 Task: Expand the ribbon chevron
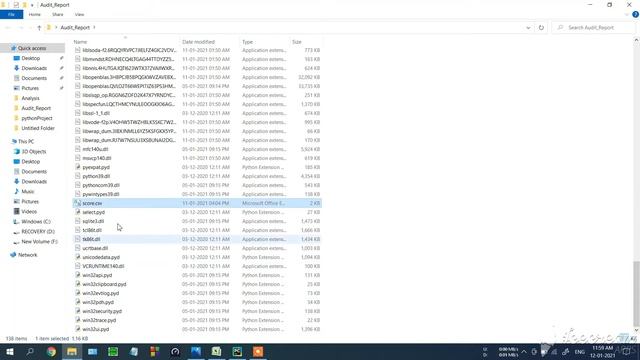[627, 14]
